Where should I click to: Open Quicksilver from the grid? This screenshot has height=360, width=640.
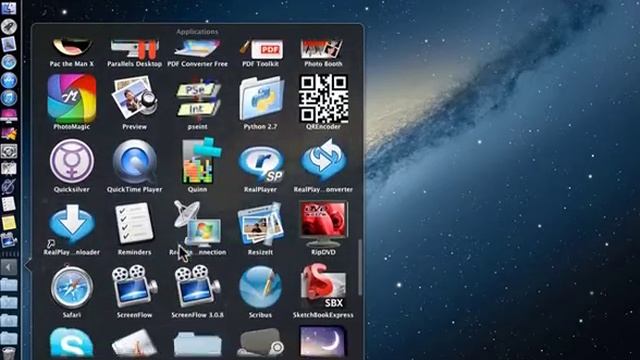pyautogui.click(x=72, y=161)
